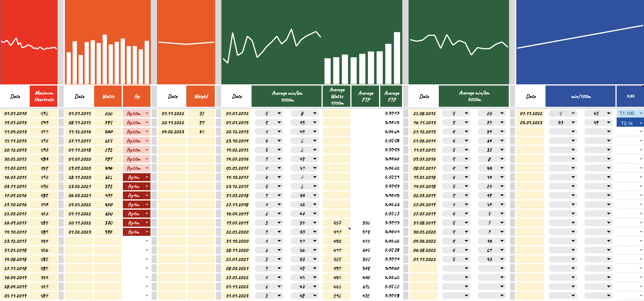Open the ftp4m dropdown for 01.02.2023

pos(147,232)
